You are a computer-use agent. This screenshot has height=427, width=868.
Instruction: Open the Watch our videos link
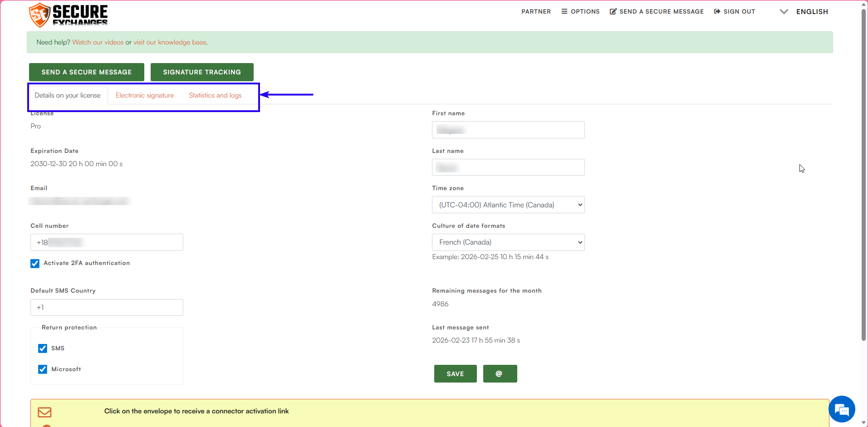tap(98, 42)
